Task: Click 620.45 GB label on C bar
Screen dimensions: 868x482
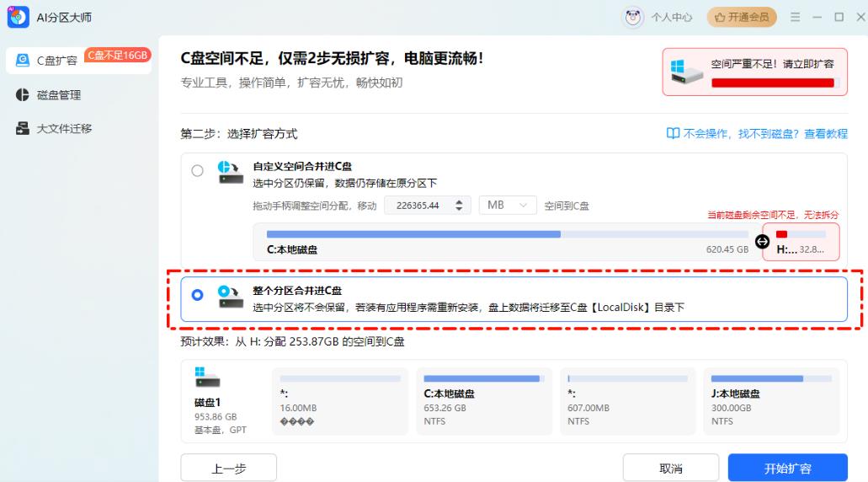Action: (x=727, y=250)
